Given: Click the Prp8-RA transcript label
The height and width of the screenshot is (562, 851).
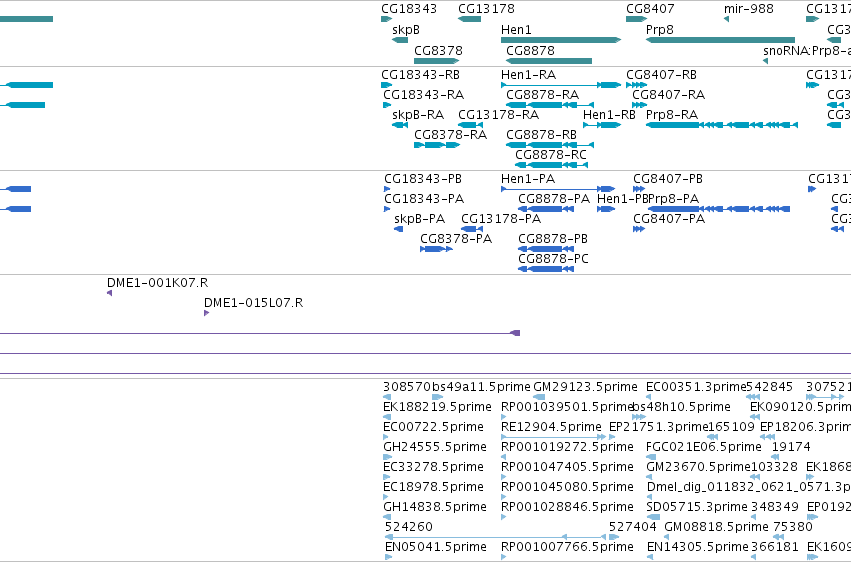Looking at the screenshot, I should coord(672,114).
